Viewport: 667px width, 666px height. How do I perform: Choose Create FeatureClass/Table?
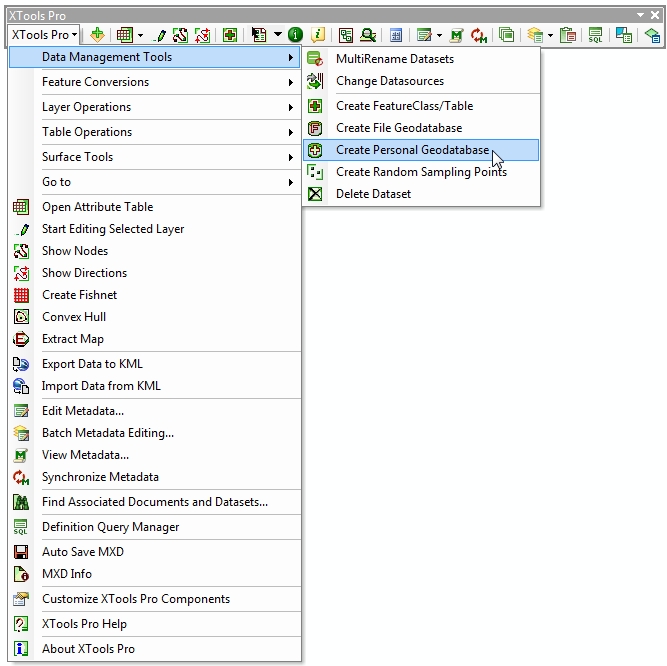(x=421, y=106)
